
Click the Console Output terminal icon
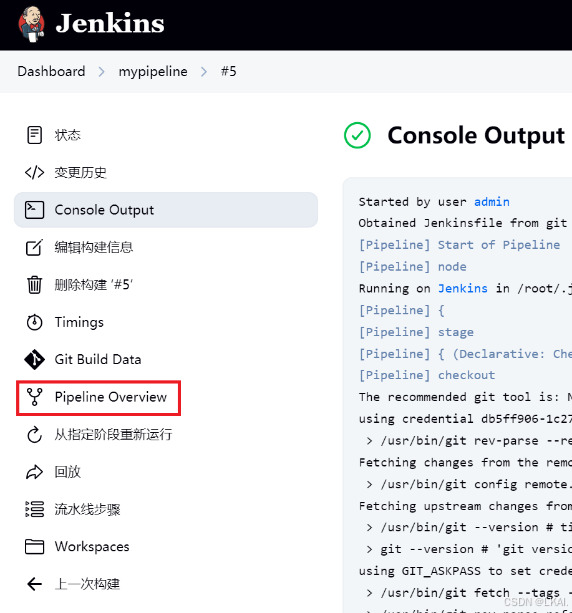click(34, 210)
